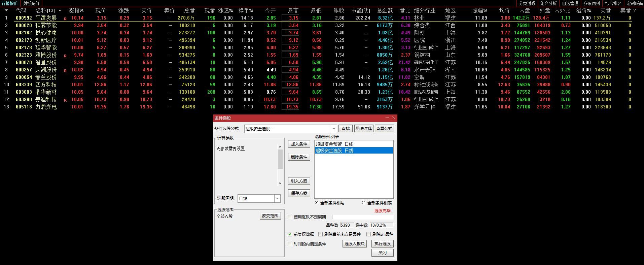
Task: Click the R marker beside 雅博股份
Action: (x=65, y=56)
